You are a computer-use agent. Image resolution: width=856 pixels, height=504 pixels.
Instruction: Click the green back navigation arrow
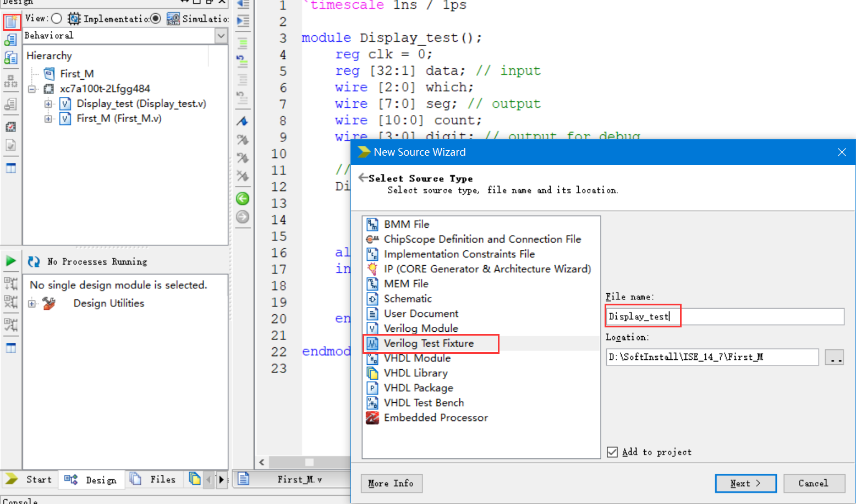[x=243, y=199]
